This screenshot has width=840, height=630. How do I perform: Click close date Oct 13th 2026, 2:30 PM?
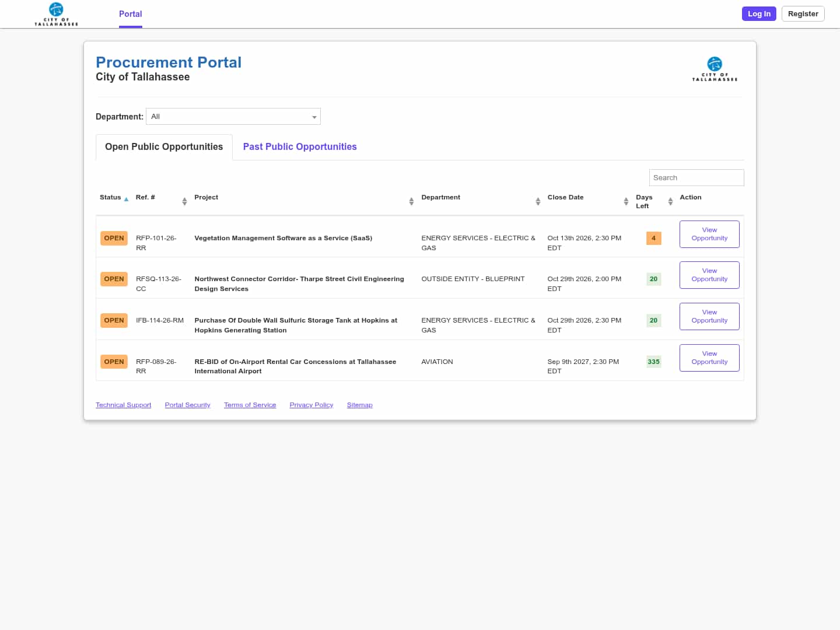pyautogui.click(x=584, y=243)
